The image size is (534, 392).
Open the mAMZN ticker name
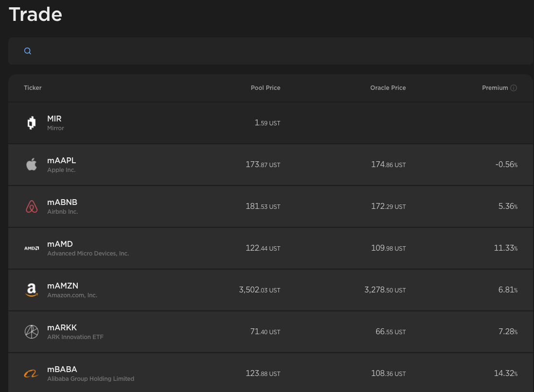click(63, 286)
